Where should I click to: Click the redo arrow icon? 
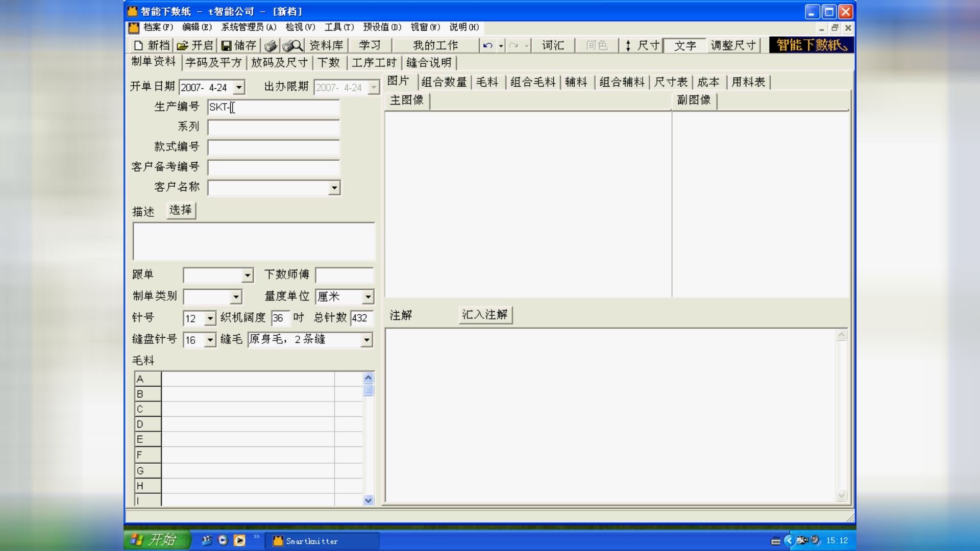click(513, 45)
